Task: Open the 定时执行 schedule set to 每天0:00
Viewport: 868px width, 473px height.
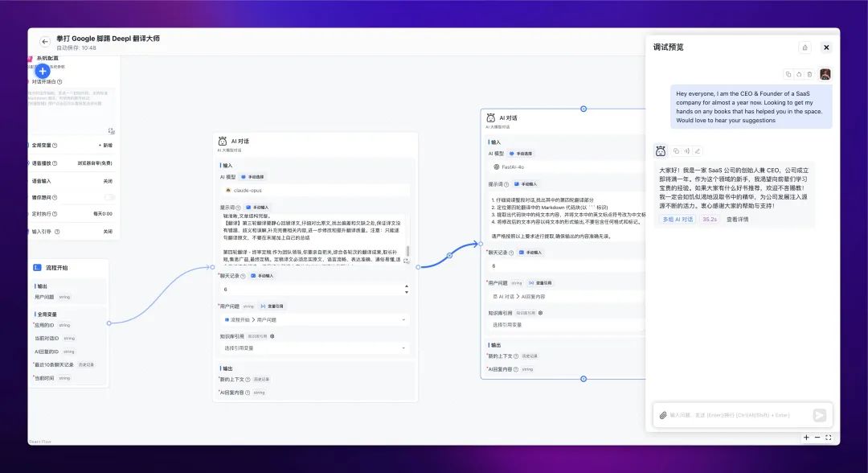Action: pyautogui.click(x=103, y=214)
